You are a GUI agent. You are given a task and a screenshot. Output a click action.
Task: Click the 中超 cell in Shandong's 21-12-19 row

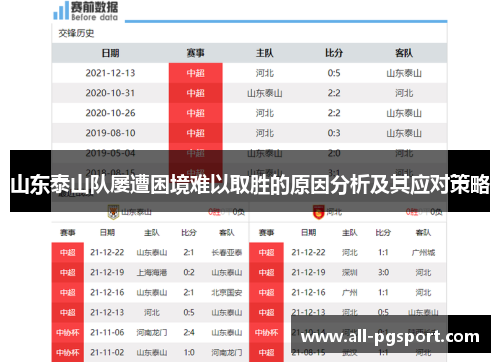pos(68,273)
